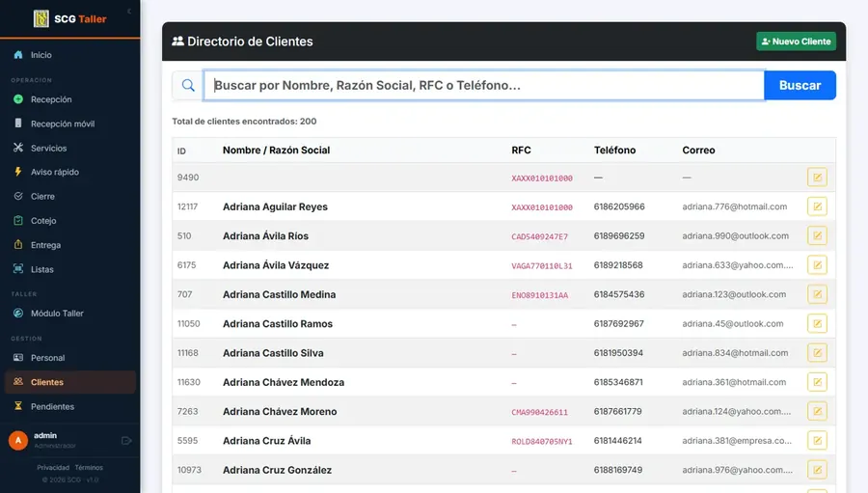Viewport: 868px width, 493px height.
Task: Click the Nombre / Razón Social header
Action: (x=276, y=151)
